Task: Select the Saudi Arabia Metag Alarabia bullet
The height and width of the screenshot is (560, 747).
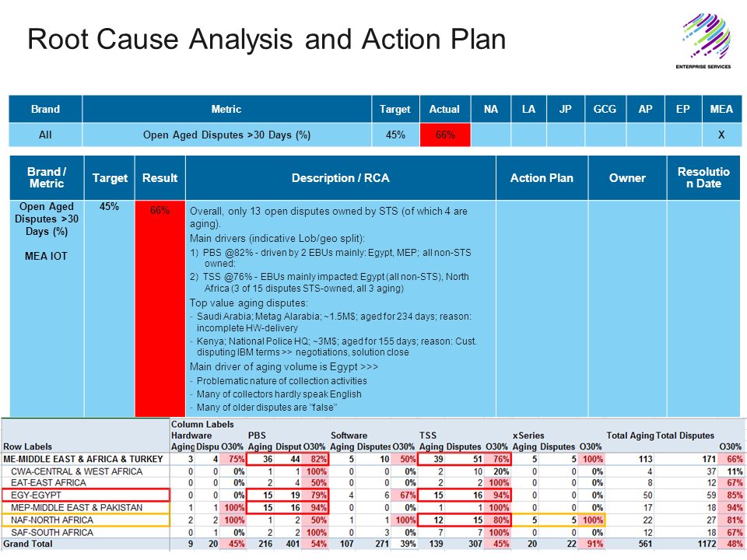Action: coord(331,322)
